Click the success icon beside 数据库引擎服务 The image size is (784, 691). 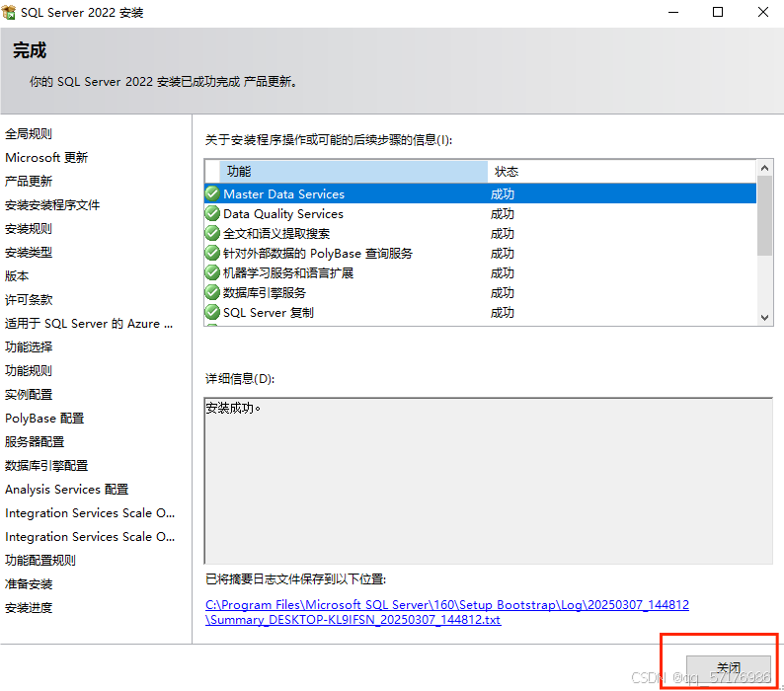click(x=212, y=292)
